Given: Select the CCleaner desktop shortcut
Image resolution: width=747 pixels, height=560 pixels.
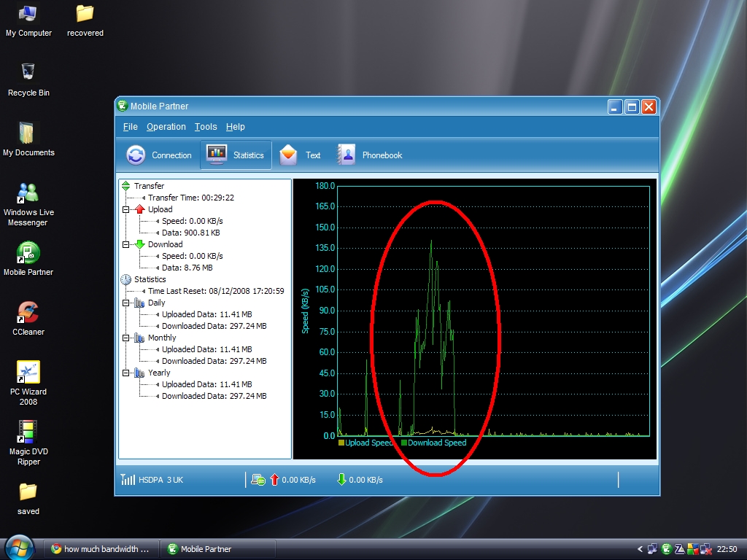Looking at the screenshot, I should click(28, 319).
